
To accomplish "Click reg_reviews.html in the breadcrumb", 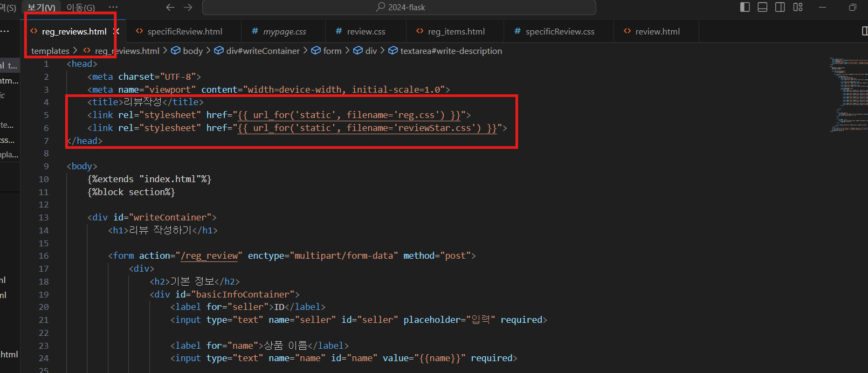I will click(127, 51).
